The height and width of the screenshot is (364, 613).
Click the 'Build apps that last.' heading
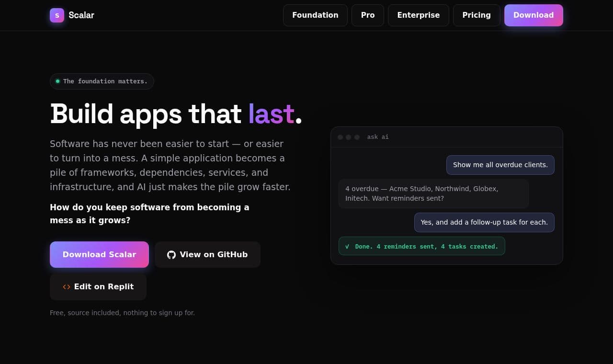tap(176, 114)
